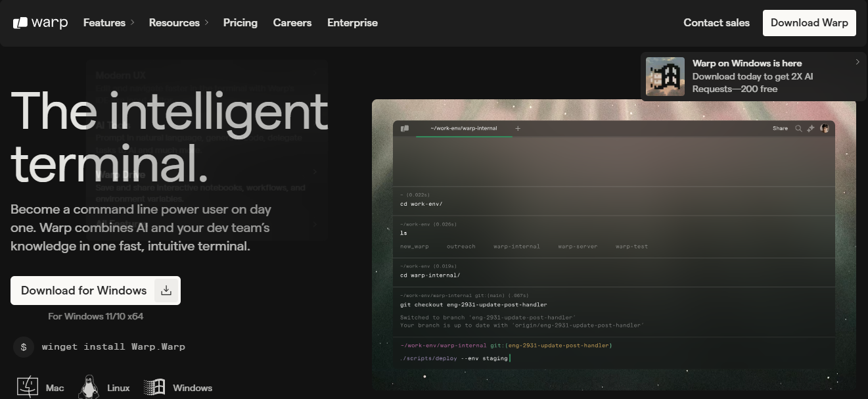The image size is (868, 399).
Task: Open the Enterprise page
Action: click(x=353, y=22)
